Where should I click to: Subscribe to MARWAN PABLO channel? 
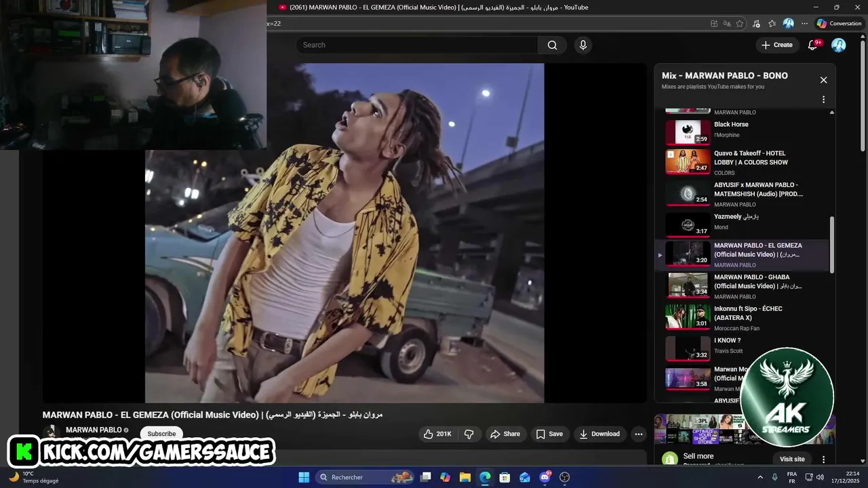pyautogui.click(x=161, y=434)
